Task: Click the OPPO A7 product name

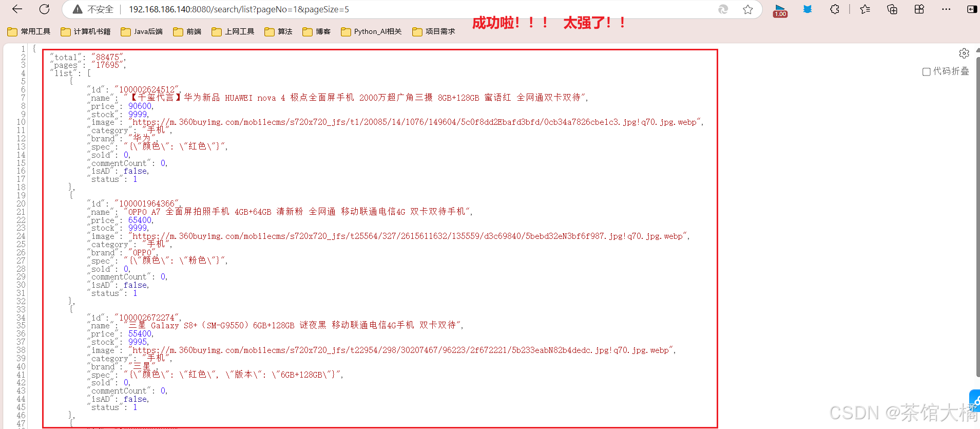Action: click(297, 212)
